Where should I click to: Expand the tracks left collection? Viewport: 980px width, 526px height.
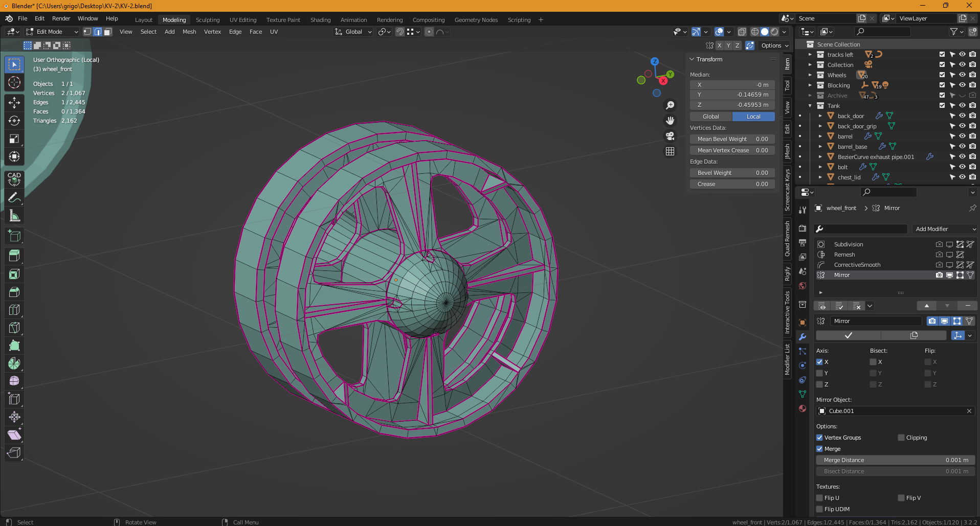tap(810, 55)
